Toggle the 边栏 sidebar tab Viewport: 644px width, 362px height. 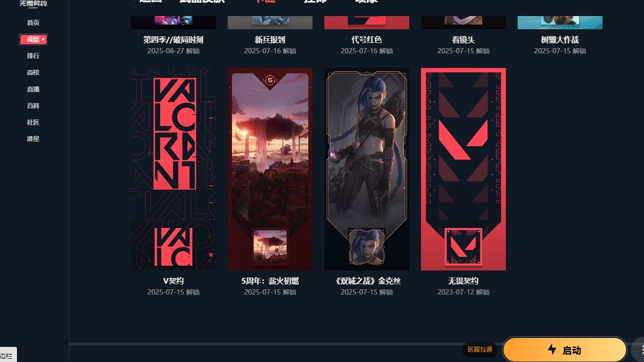click(x=8, y=355)
